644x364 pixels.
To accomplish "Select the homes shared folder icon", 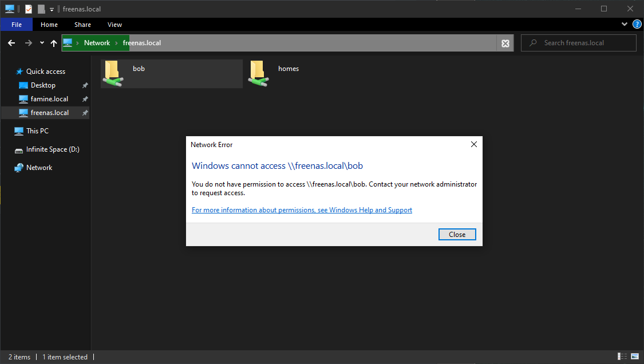I will [x=259, y=73].
